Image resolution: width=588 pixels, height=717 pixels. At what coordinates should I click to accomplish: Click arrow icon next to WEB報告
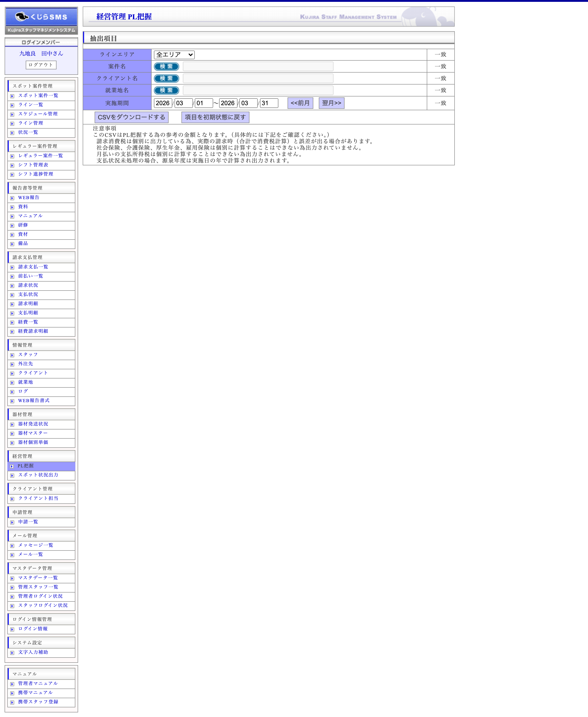point(12,198)
